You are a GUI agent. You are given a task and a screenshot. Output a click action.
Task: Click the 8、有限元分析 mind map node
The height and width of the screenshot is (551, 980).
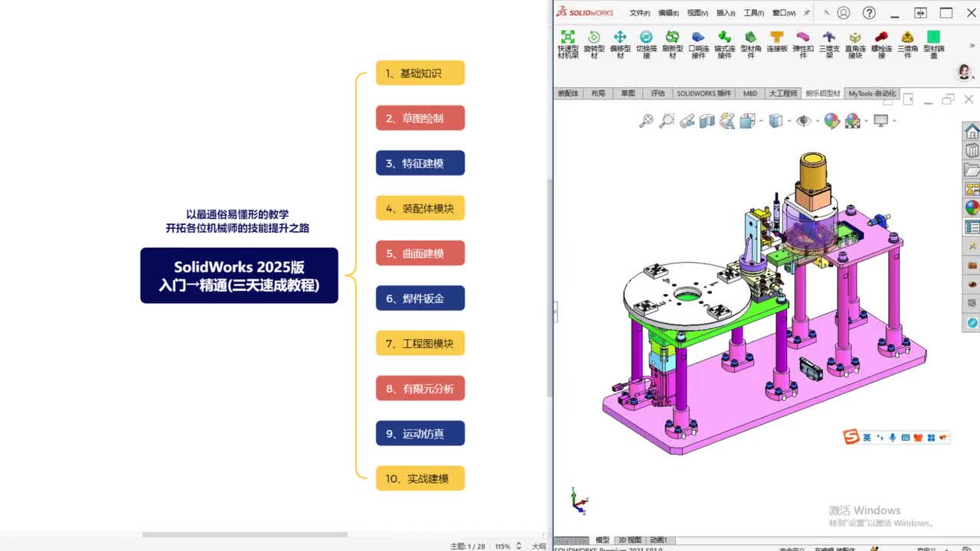pos(420,389)
